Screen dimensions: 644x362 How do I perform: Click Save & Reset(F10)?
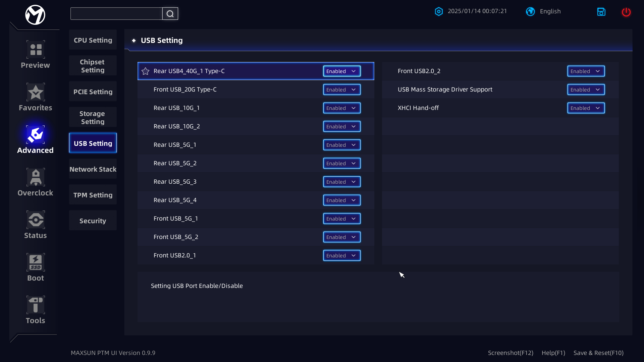598,353
